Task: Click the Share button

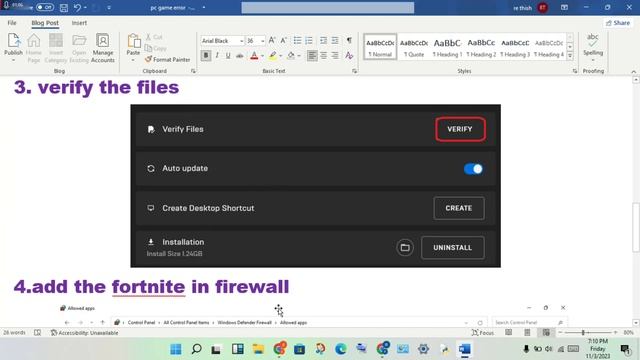Action: click(618, 23)
